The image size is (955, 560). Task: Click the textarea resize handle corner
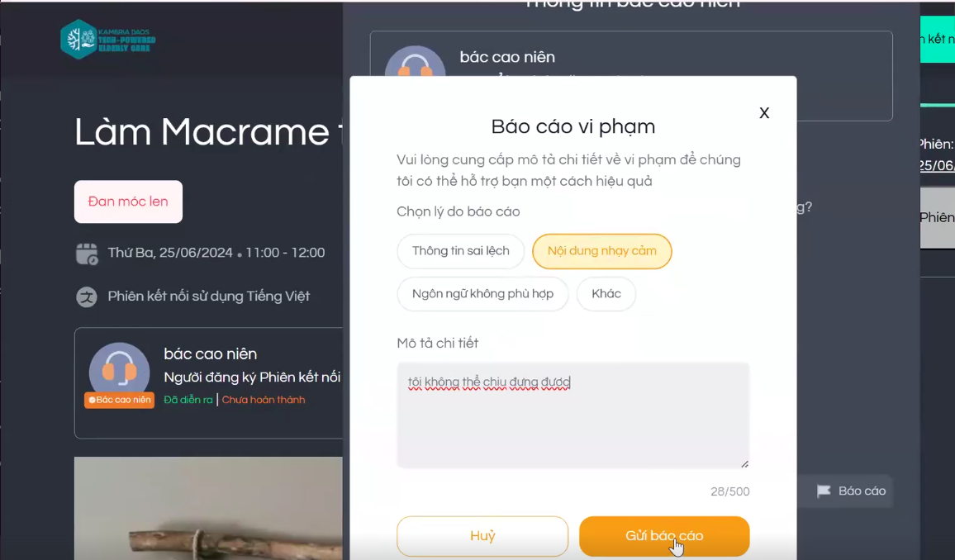(x=744, y=464)
